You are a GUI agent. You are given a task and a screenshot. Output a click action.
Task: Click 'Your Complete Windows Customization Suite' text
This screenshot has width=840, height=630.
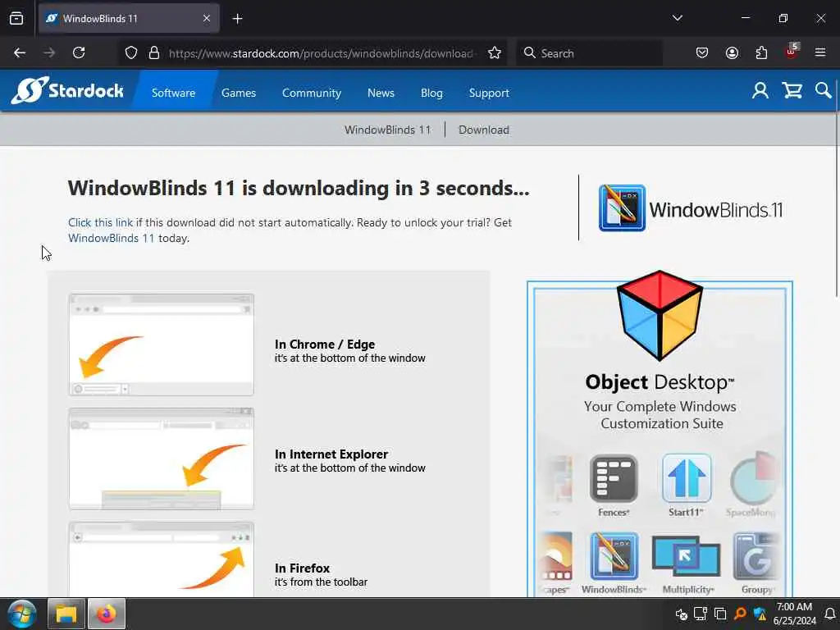point(660,414)
